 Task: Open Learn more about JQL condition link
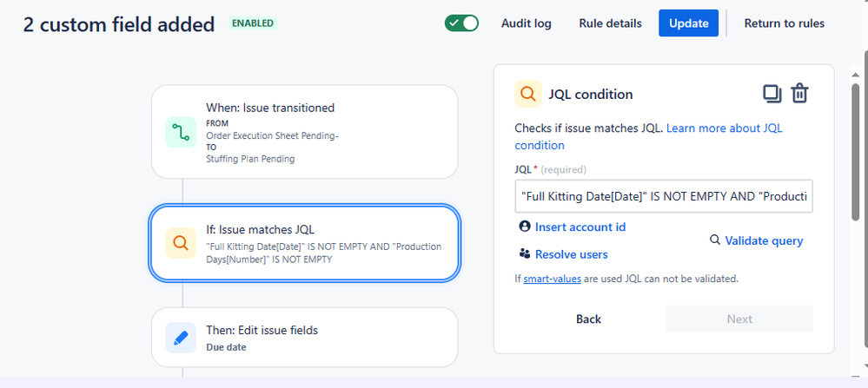point(648,136)
